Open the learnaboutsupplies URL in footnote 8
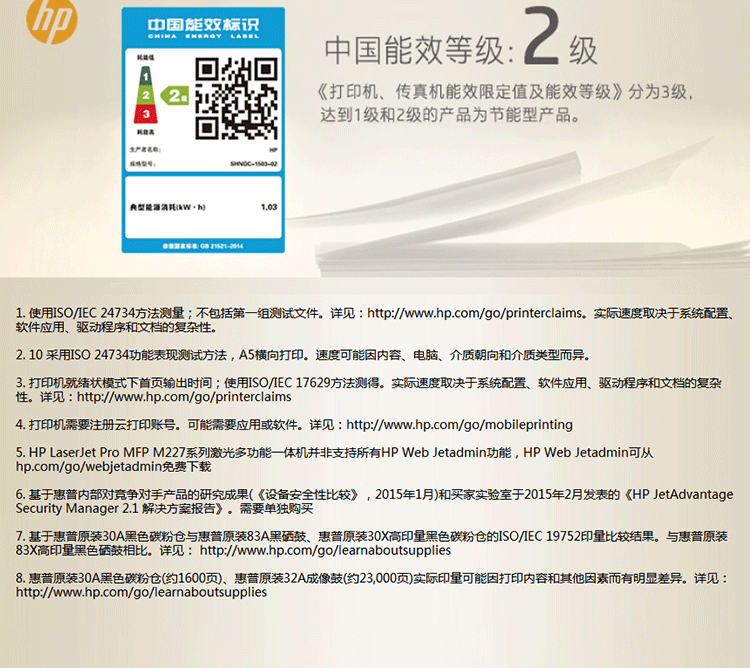 pos(142,592)
